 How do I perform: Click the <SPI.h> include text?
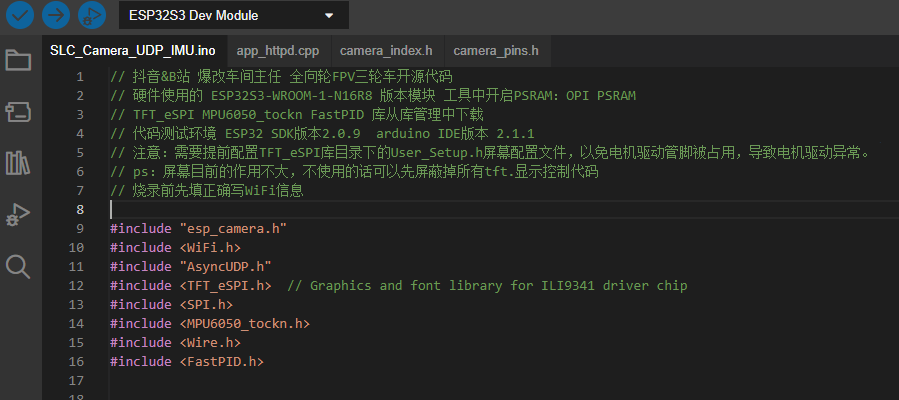206,304
